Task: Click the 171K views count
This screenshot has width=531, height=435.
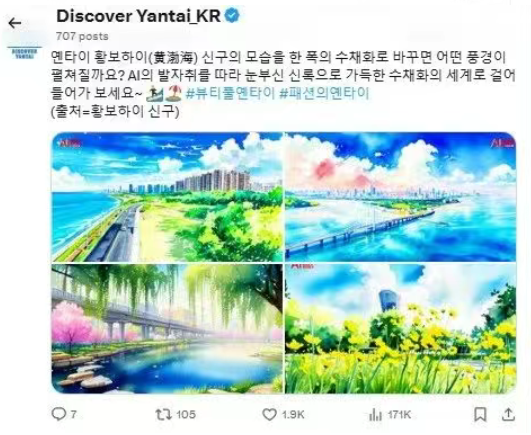Action: coord(399,414)
